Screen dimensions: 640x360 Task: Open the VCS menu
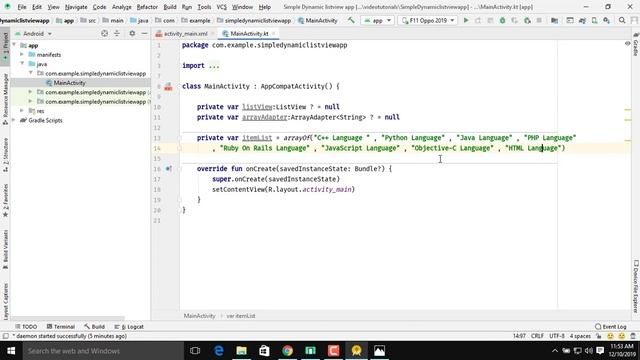(x=221, y=7)
